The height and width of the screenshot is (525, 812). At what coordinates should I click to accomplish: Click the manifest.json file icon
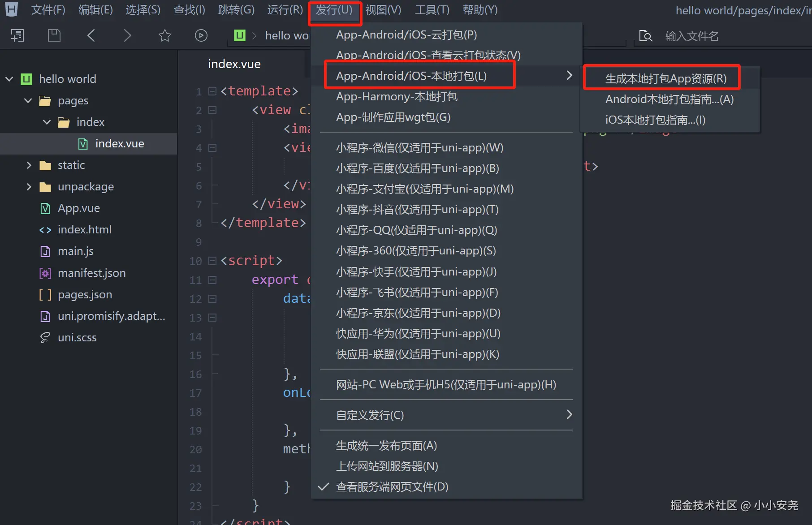45,273
